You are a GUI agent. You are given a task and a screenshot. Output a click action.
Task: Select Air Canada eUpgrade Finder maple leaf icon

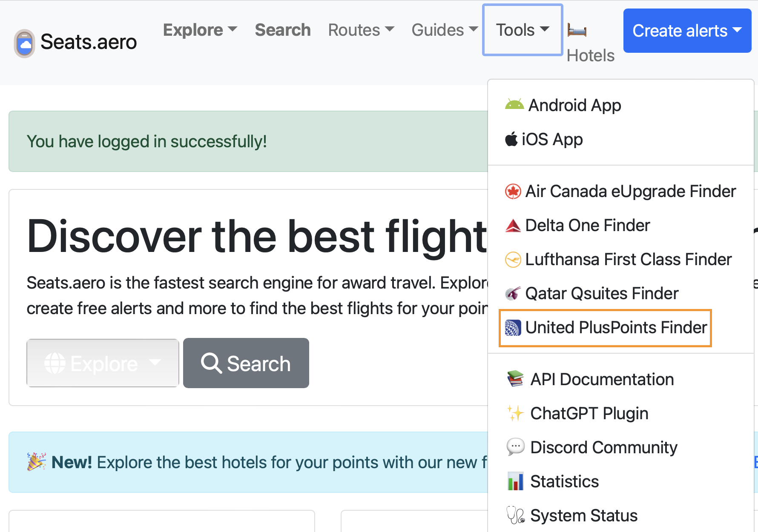click(x=514, y=191)
